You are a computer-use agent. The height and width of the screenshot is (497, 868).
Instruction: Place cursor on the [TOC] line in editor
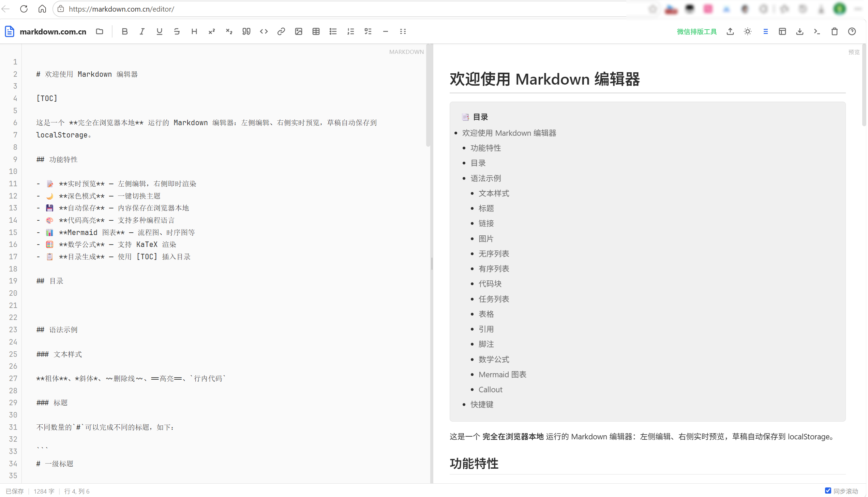click(x=47, y=98)
